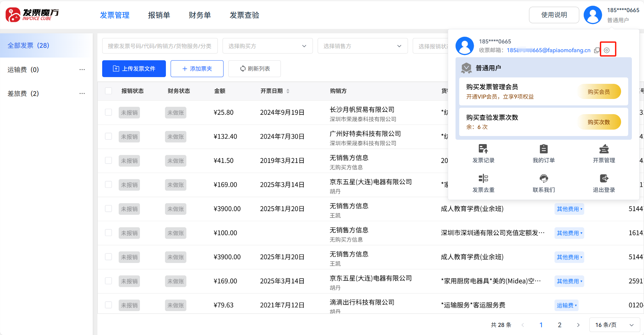Click 购买会员 button
Viewport: 644px width, 335px height.
tap(599, 92)
